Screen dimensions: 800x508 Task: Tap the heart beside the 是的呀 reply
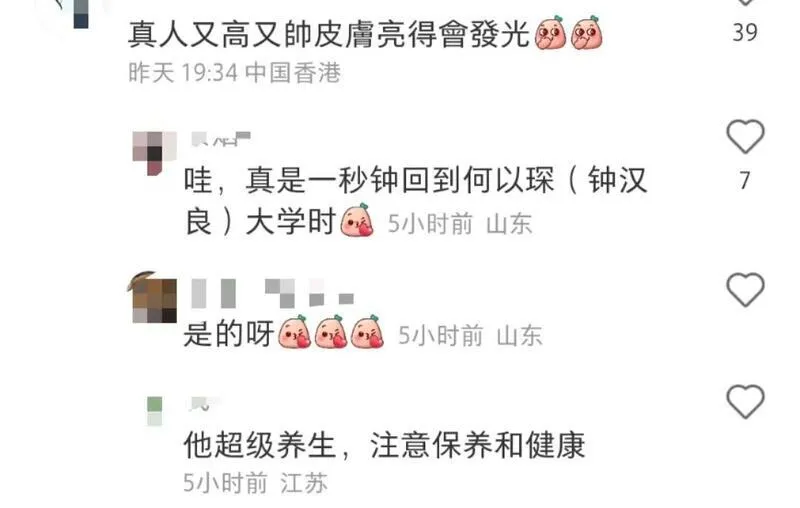745,289
